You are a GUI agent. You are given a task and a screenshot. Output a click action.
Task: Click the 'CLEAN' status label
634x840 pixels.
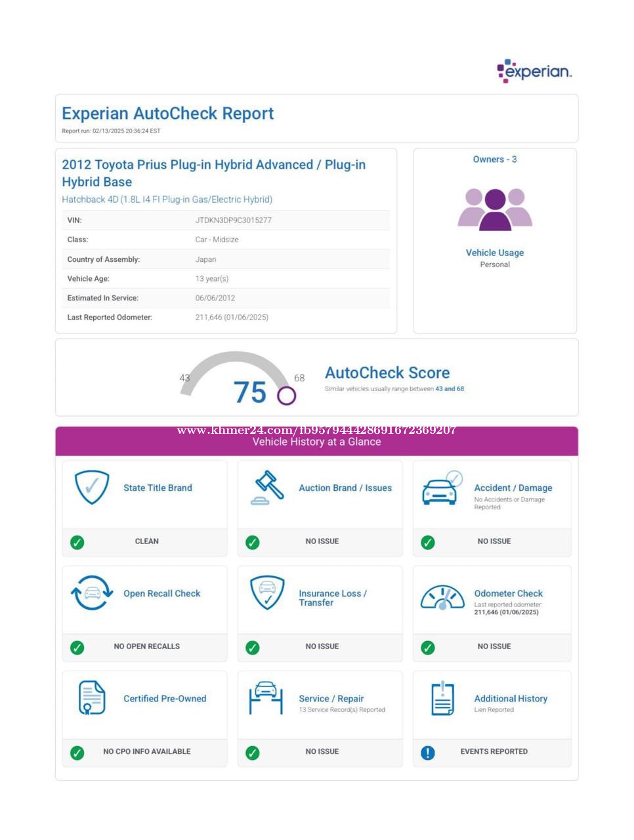click(x=146, y=541)
